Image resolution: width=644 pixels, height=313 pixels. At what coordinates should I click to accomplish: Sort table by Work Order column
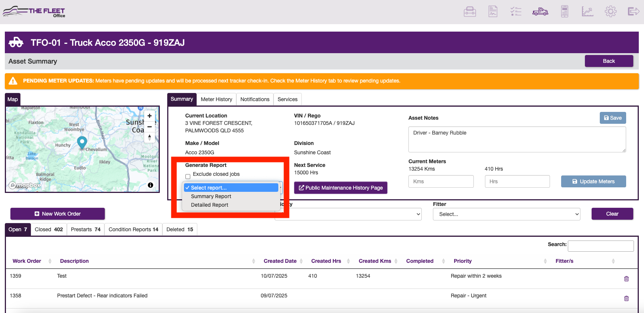coord(32,261)
